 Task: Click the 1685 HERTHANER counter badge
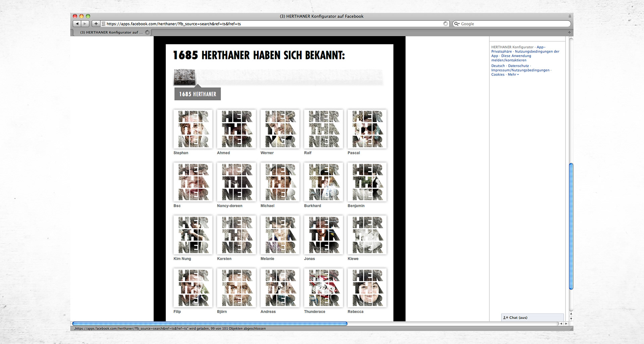click(x=198, y=94)
